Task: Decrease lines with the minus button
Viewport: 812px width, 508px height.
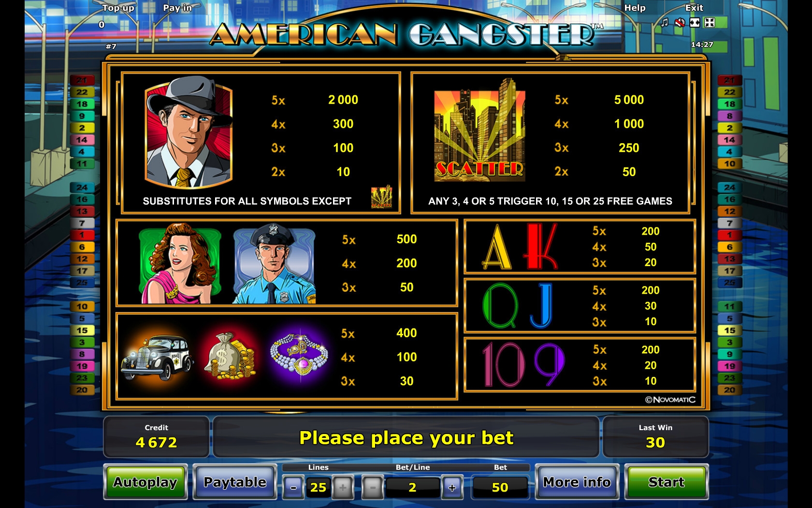Action: 293,487
